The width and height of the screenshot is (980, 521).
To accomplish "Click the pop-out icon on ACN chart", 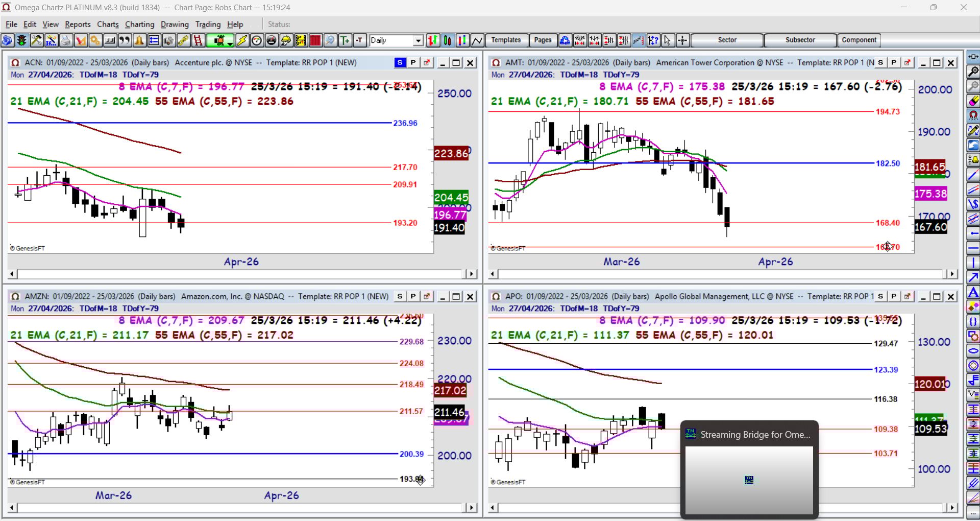I will pyautogui.click(x=427, y=62).
